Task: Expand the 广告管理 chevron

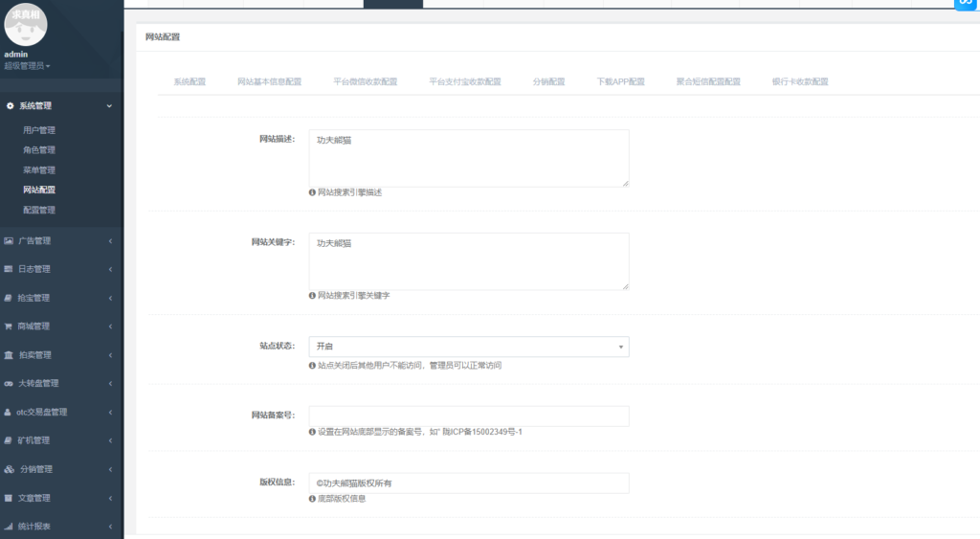Action: (x=110, y=240)
